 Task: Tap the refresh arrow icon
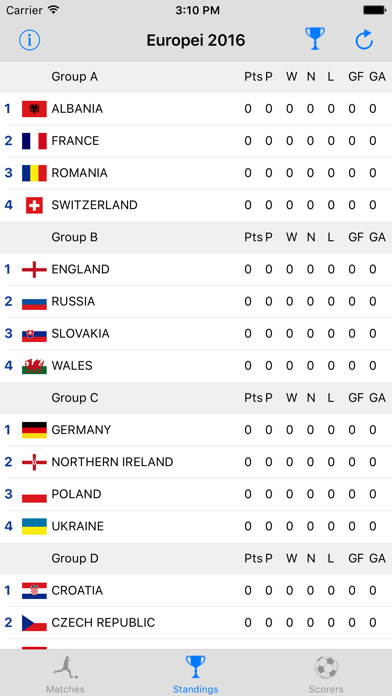[364, 40]
